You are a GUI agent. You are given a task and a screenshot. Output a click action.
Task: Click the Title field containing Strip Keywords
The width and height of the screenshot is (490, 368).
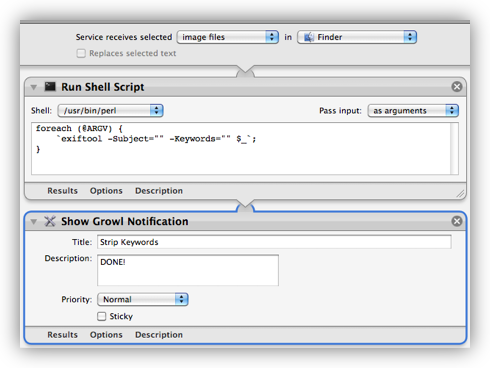(274, 242)
